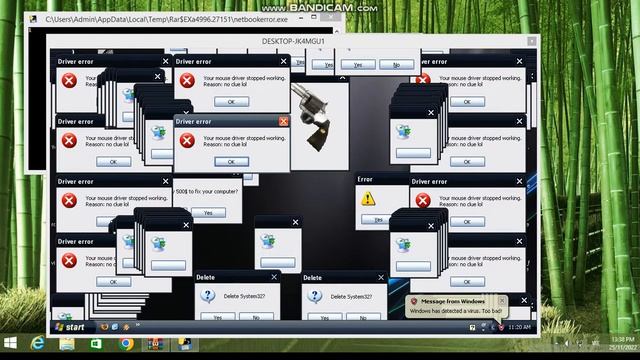
Task: Click the host clock showing 25/11/2022
Action: pos(623,343)
